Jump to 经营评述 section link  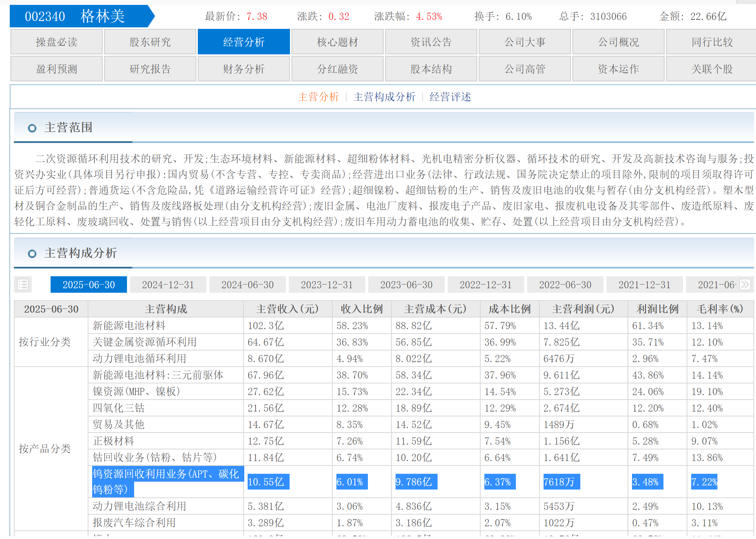pyautogui.click(x=450, y=97)
